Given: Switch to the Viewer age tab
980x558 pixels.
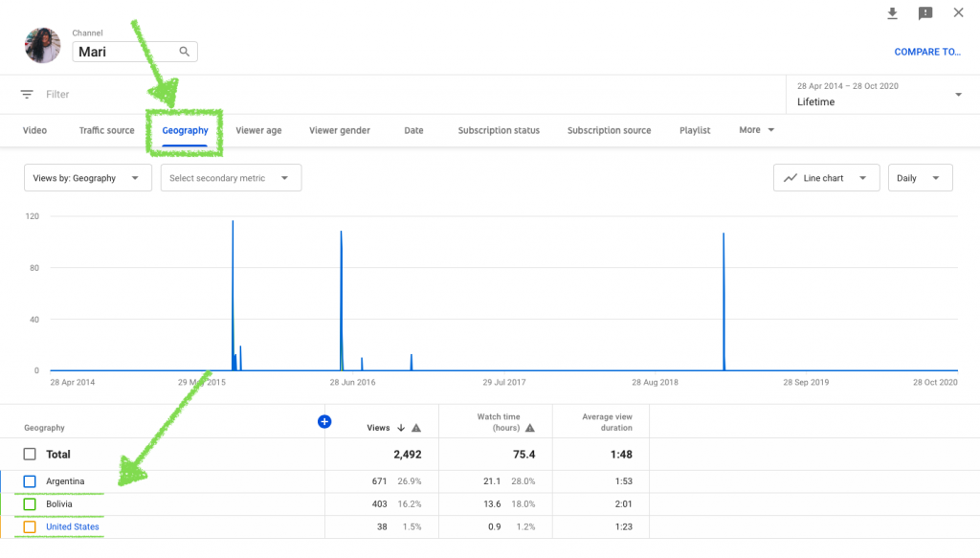Looking at the screenshot, I should [258, 129].
